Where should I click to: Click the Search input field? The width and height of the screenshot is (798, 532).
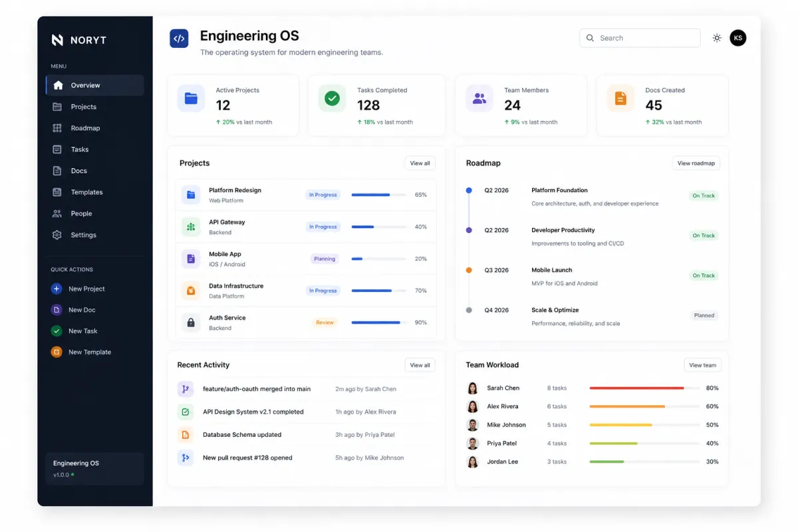coord(640,38)
